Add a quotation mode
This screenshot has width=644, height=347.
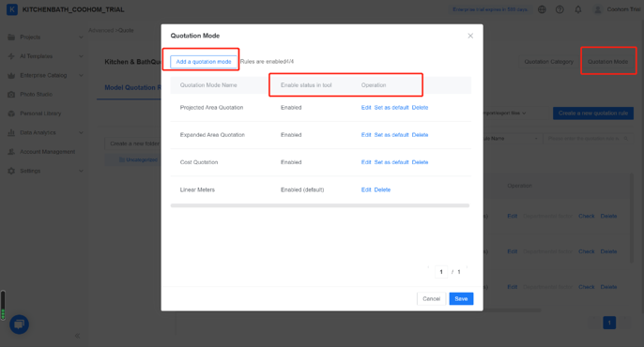[x=204, y=62]
